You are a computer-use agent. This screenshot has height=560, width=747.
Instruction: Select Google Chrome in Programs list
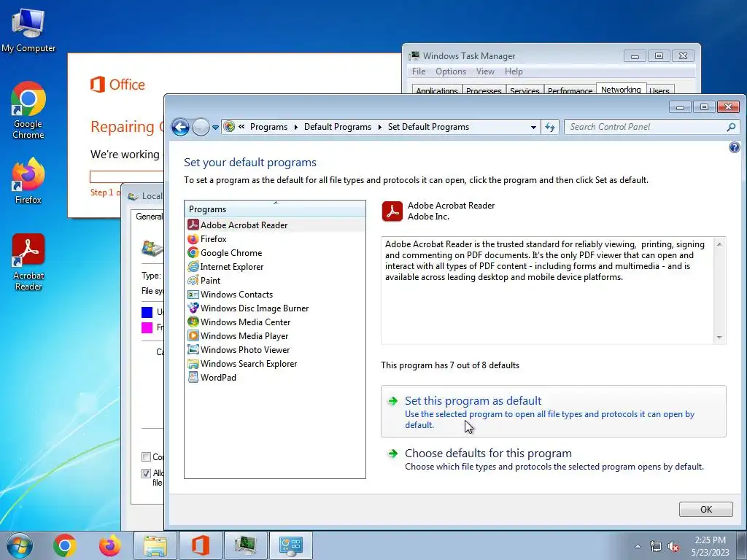coord(275,252)
